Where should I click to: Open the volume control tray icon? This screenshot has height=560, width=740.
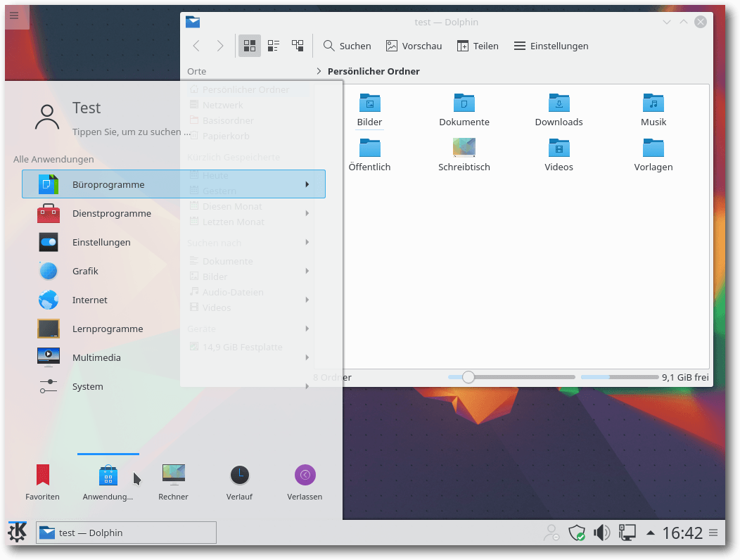(x=601, y=533)
